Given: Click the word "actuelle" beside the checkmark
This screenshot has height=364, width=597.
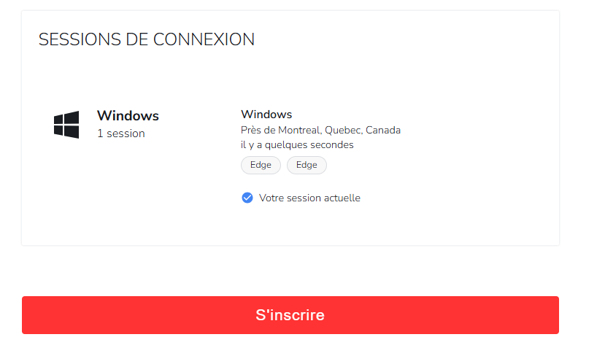Looking at the screenshot, I should 341,198.
